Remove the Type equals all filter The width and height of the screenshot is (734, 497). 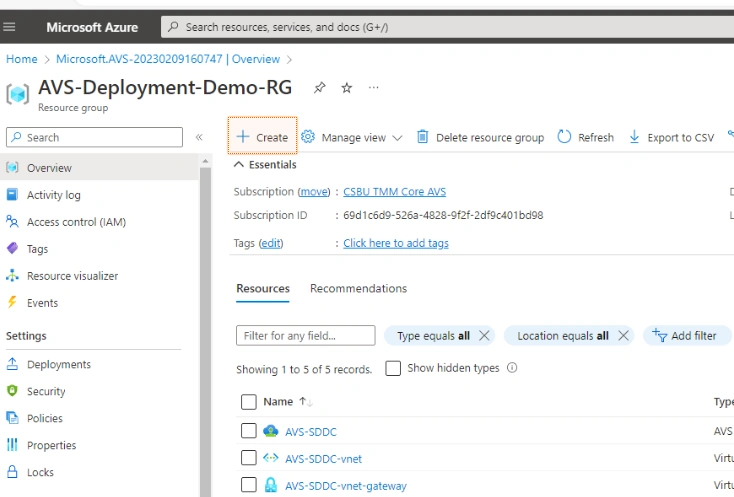pyautogui.click(x=484, y=336)
